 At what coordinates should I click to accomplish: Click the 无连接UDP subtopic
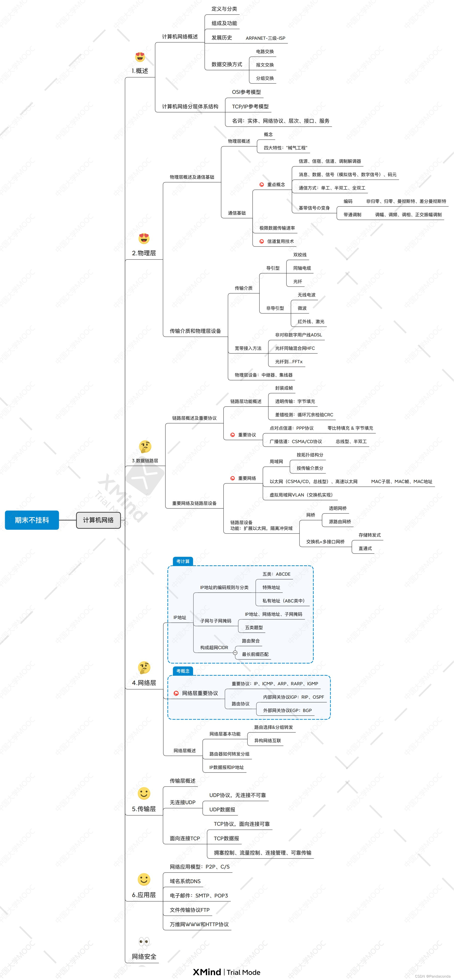[182, 802]
